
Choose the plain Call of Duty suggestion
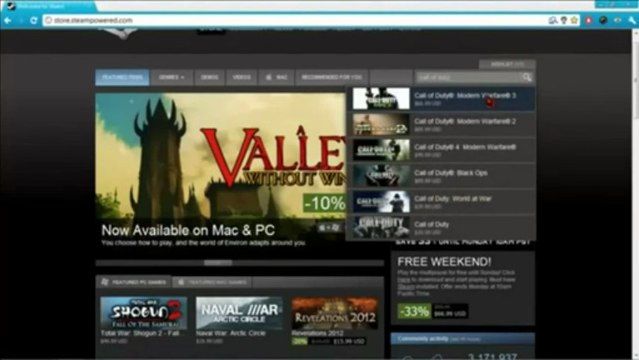click(x=441, y=227)
